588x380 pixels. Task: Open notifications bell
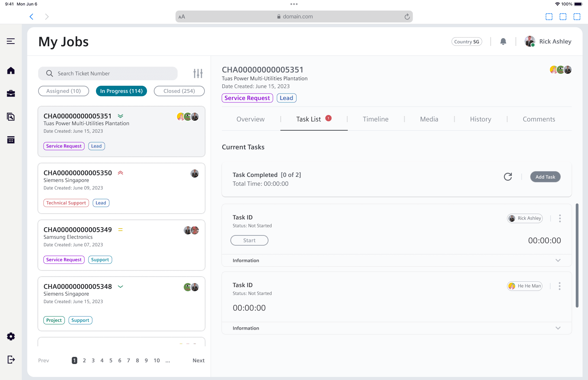503,42
